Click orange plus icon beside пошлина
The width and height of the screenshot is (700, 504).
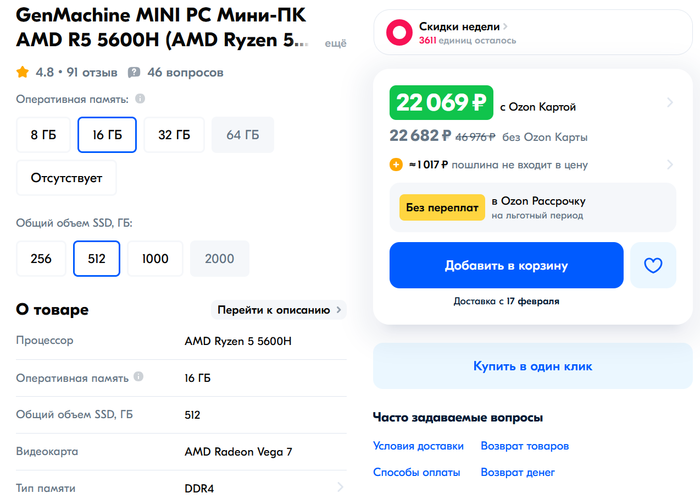(x=396, y=164)
